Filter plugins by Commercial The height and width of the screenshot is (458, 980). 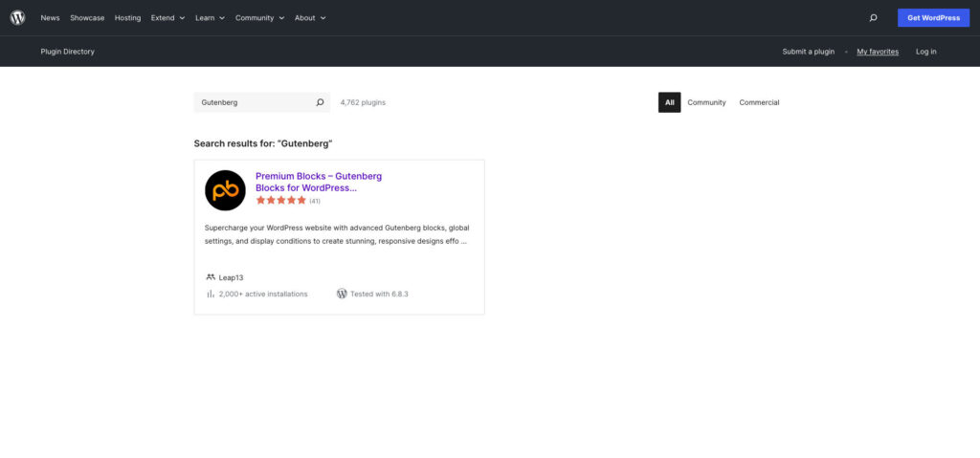pyautogui.click(x=759, y=102)
